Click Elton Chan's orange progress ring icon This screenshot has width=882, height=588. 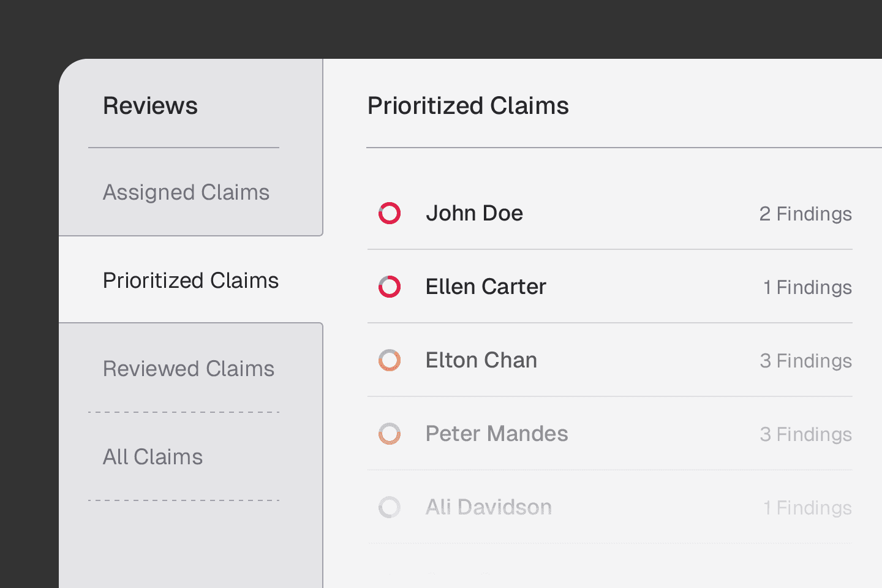point(390,360)
